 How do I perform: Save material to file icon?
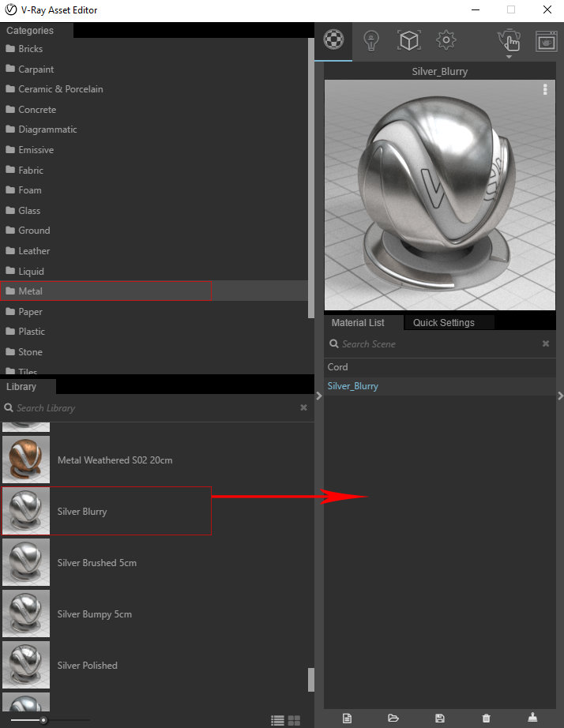[439, 719]
